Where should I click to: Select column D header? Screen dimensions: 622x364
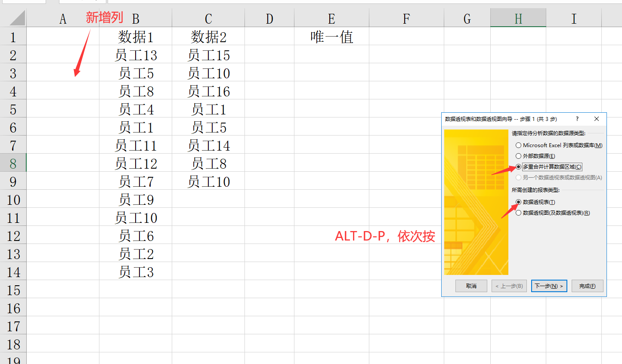pyautogui.click(x=269, y=19)
